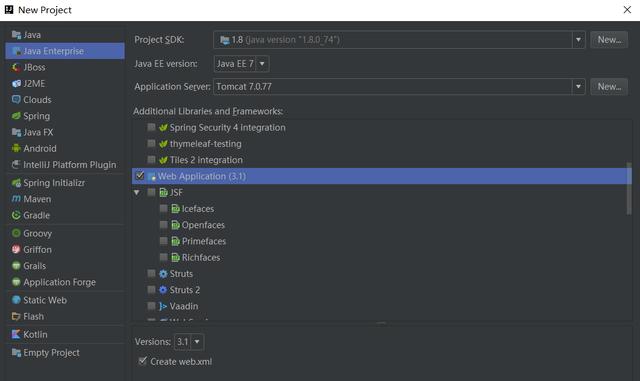The height and width of the screenshot is (381, 640).
Task: Pick the Groovy icon
Action: 16,233
